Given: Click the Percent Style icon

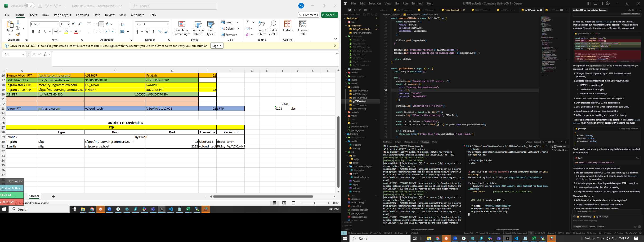Looking at the screenshot, I should point(147,32).
